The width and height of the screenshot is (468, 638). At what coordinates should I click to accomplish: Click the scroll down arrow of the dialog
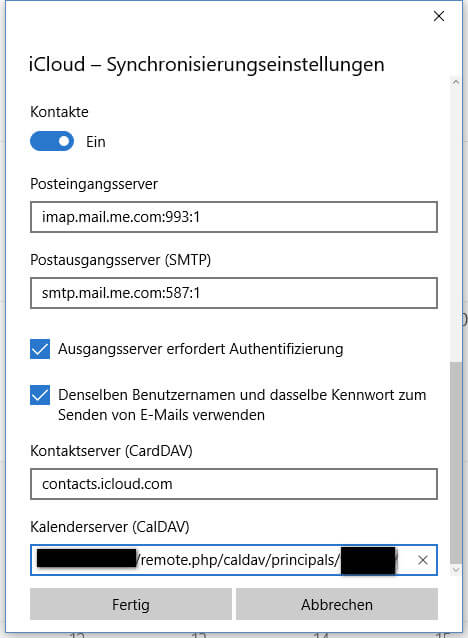[456, 569]
